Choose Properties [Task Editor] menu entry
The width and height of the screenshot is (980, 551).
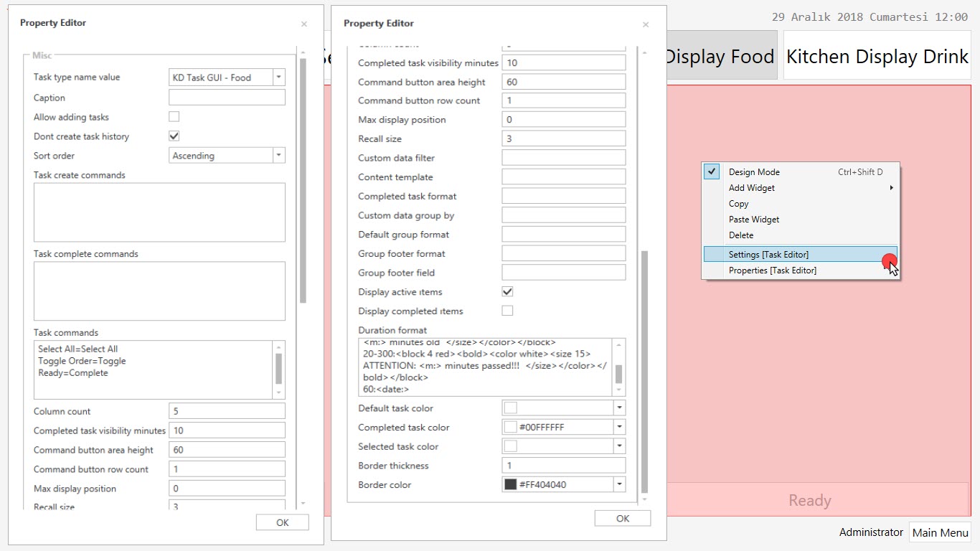[x=772, y=270]
